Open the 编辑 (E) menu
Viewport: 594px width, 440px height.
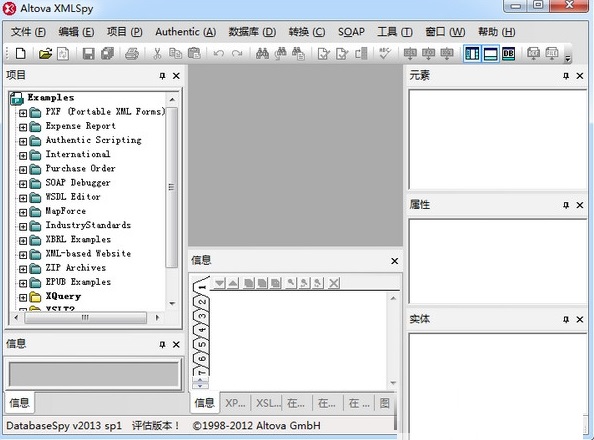click(76, 32)
